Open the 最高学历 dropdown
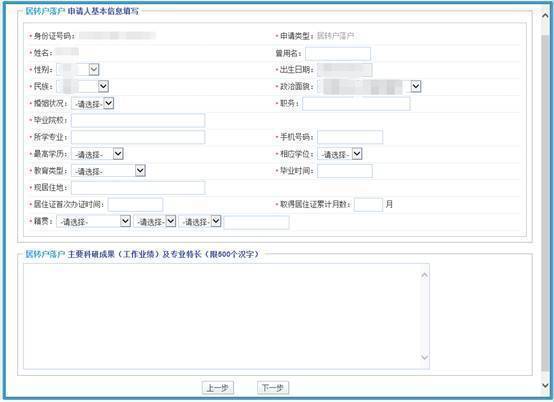The height and width of the screenshot is (402, 554). (x=97, y=154)
